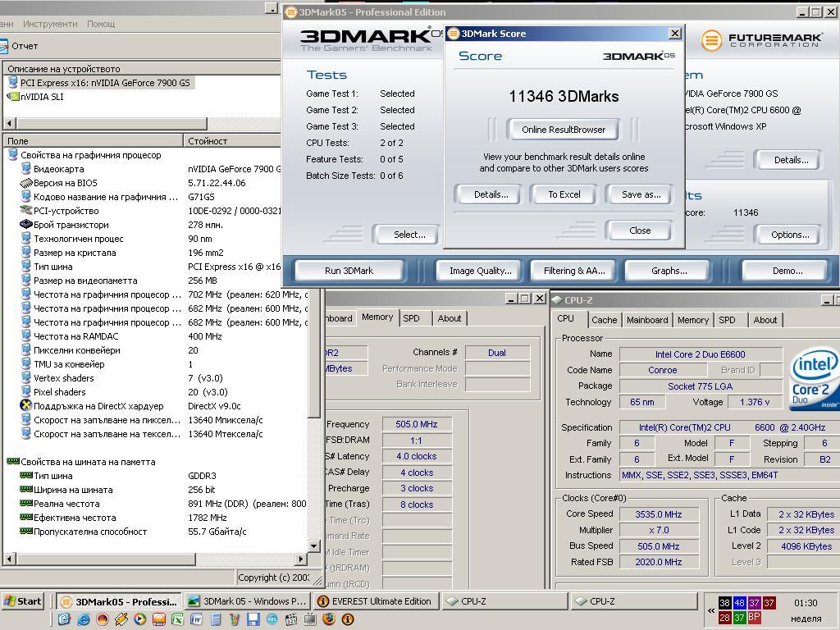Launch Internet Explorer from the quick launch bar
840x630 pixels.
(x=84, y=619)
